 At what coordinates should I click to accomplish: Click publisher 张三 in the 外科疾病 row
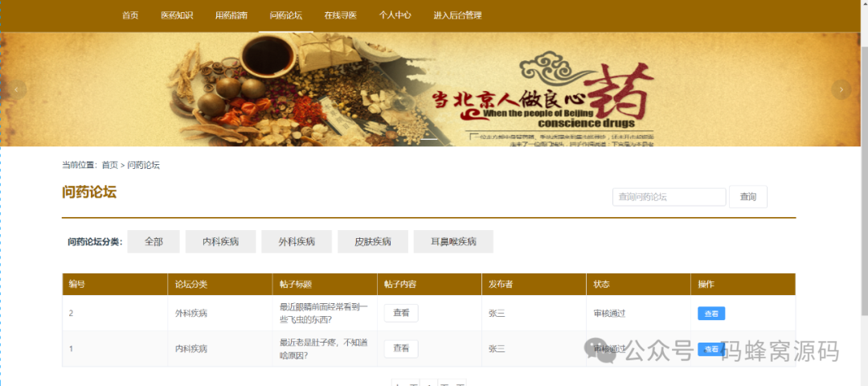click(497, 314)
